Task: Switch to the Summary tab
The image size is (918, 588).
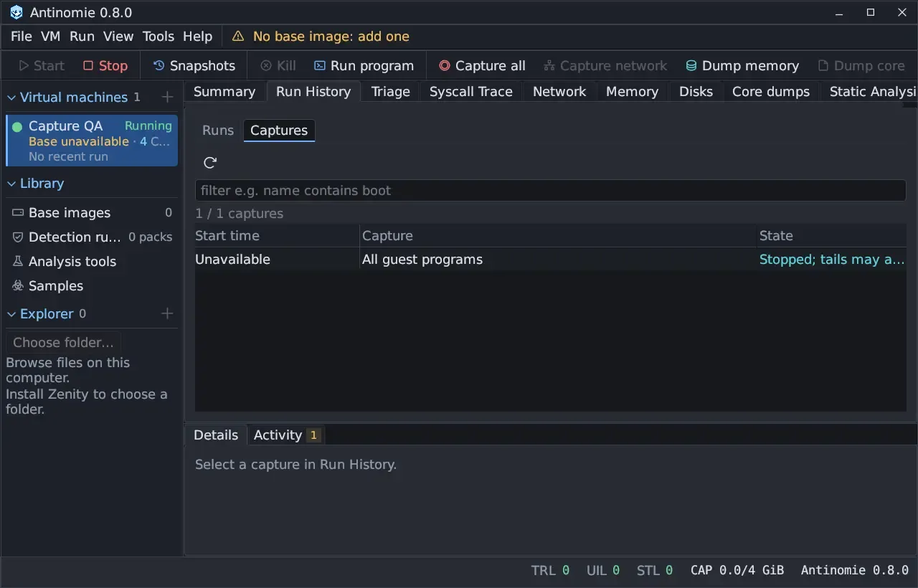Action: point(224,92)
